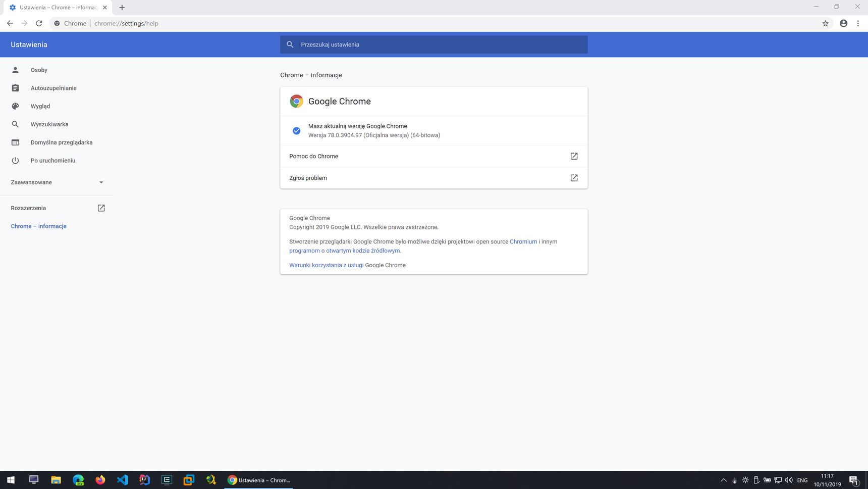Select Chrome – informacje in the sidebar
This screenshot has height=489, width=868.
(38, 226)
